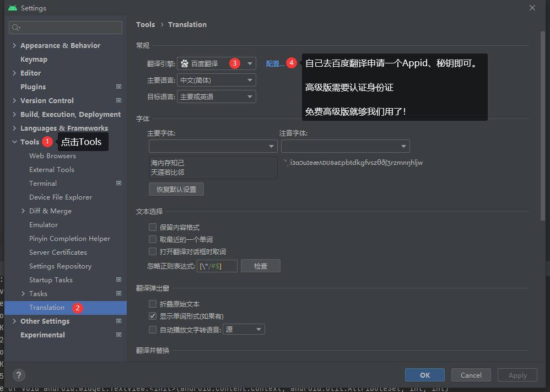Click the help question mark icon
Image resolution: width=550 pixels, height=392 pixels.
pos(19,375)
